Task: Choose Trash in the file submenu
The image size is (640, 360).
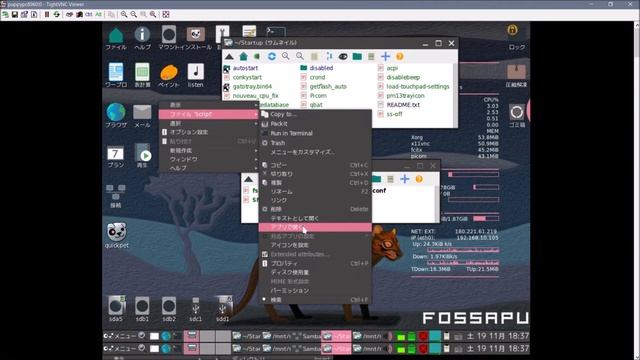Action: click(315, 143)
